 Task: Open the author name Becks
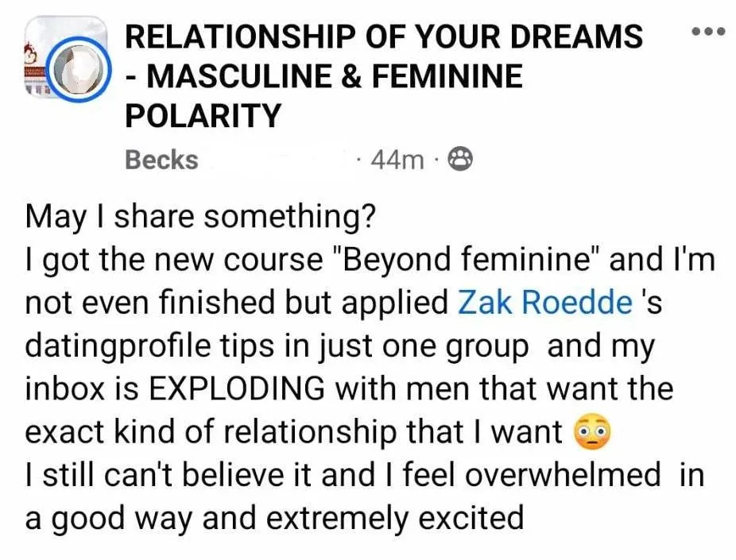pos(161,160)
